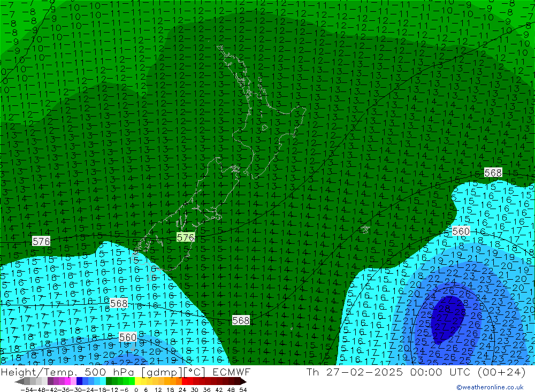
Task: Click the bright red 24°C colorbar swatch
Action: pyautogui.click(x=185, y=381)
